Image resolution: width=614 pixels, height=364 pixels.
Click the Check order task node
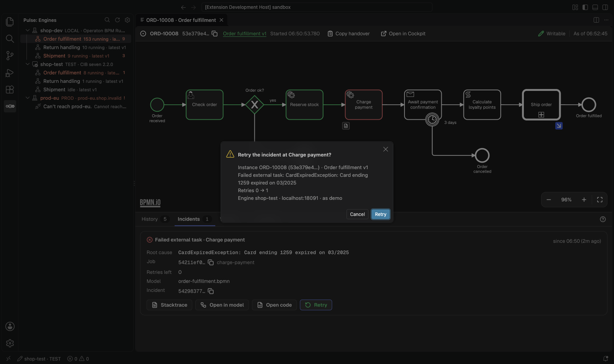[x=205, y=105]
